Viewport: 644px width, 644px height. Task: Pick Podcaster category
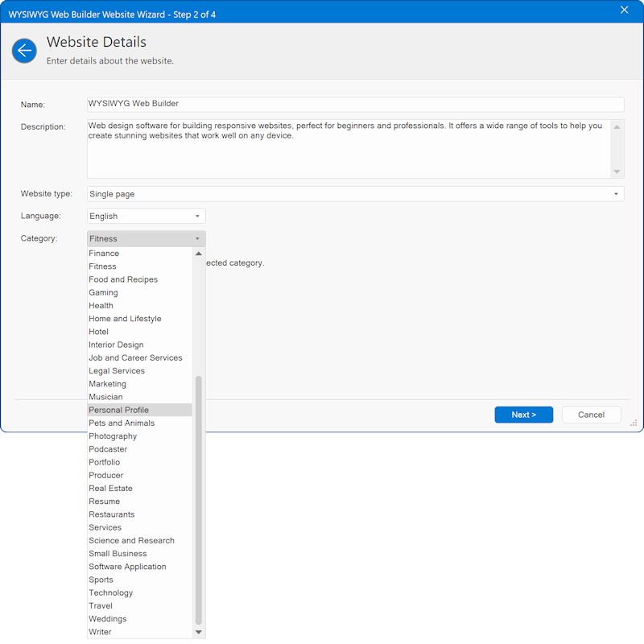pyautogui.click(x=139, y=449)
